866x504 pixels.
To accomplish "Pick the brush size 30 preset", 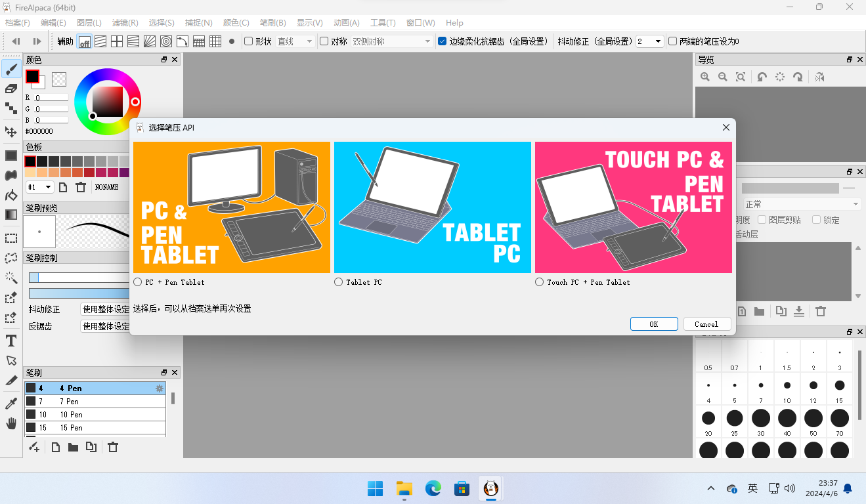I will 761,422.
